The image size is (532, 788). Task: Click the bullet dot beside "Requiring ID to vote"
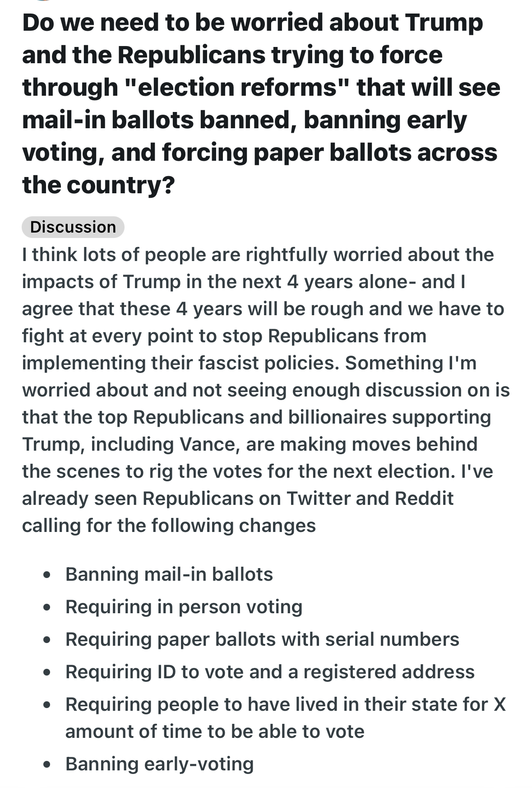coord(46,673)
